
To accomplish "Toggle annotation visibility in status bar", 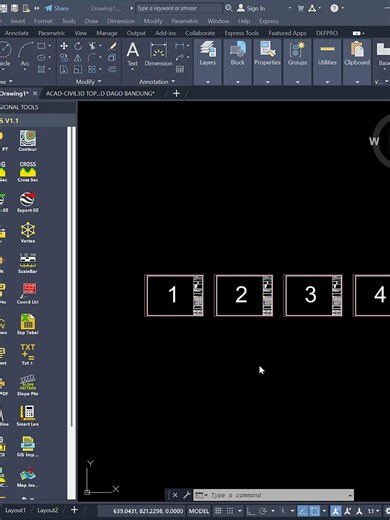I will [x=336, y=511].
